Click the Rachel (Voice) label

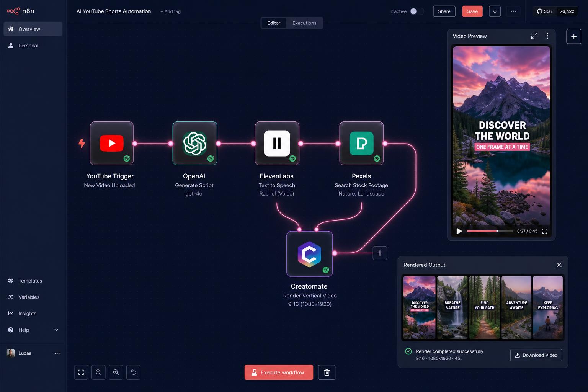[277, 194]
